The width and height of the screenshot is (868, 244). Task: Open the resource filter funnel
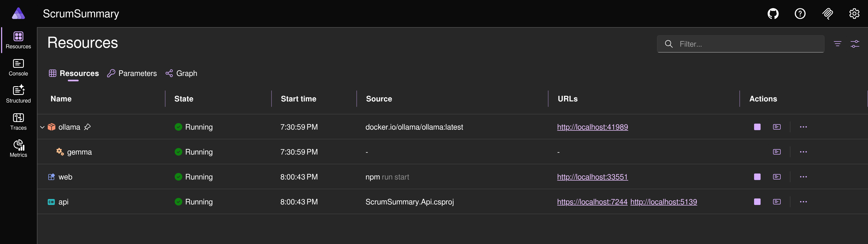pyautogui.click(x=838, y=44)
